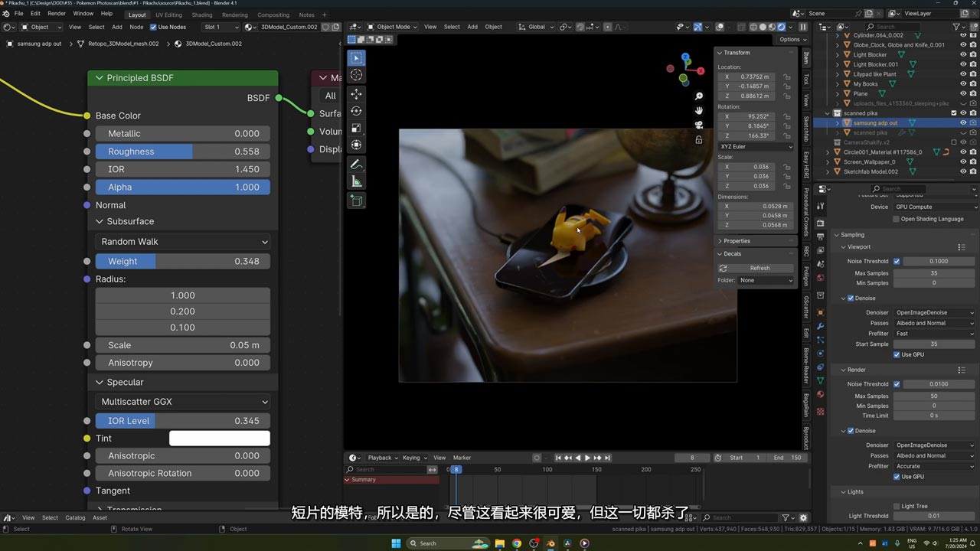
Task: Pick the Rotate tool
Action: click(x=356, y=111)
